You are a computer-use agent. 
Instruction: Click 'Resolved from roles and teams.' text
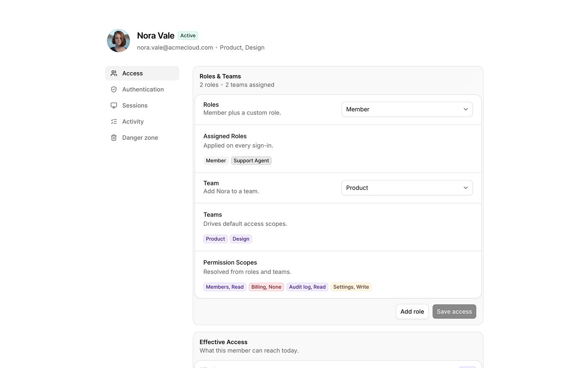(x=247, y=272)
